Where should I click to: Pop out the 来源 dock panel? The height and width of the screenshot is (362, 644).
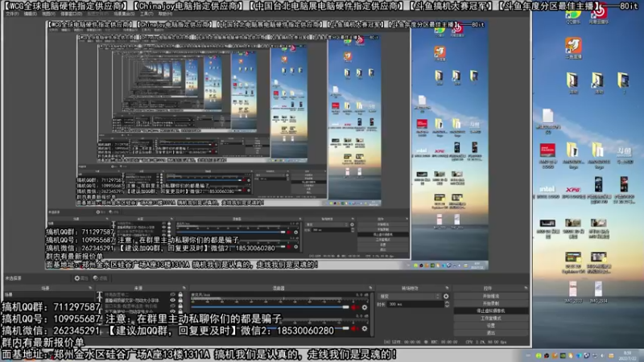pos(184,288)
